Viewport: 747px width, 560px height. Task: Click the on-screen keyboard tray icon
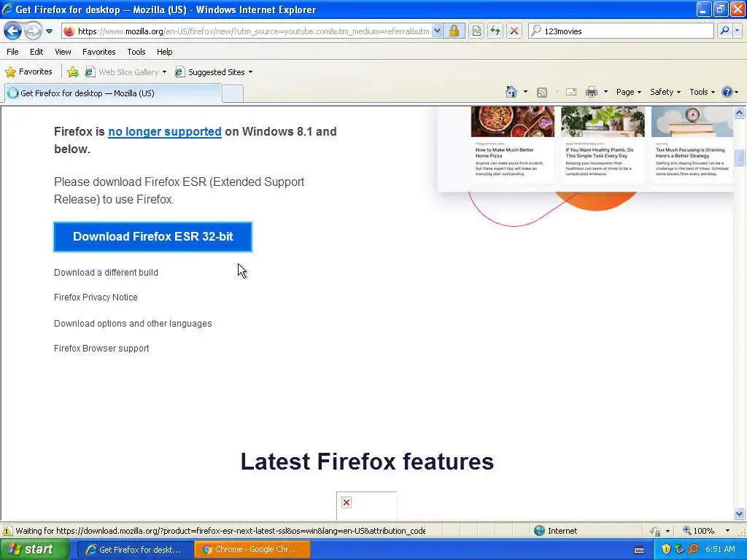point(639,550)
